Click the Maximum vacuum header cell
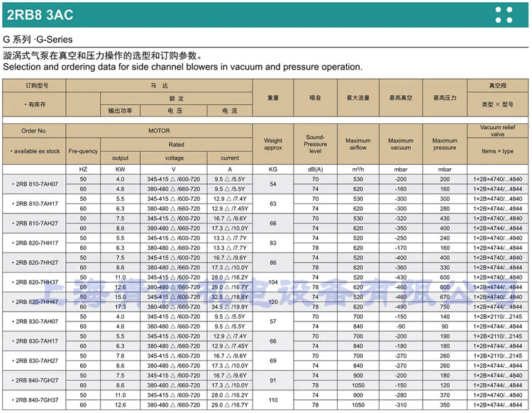532x413 pixels. coord(401,144)
